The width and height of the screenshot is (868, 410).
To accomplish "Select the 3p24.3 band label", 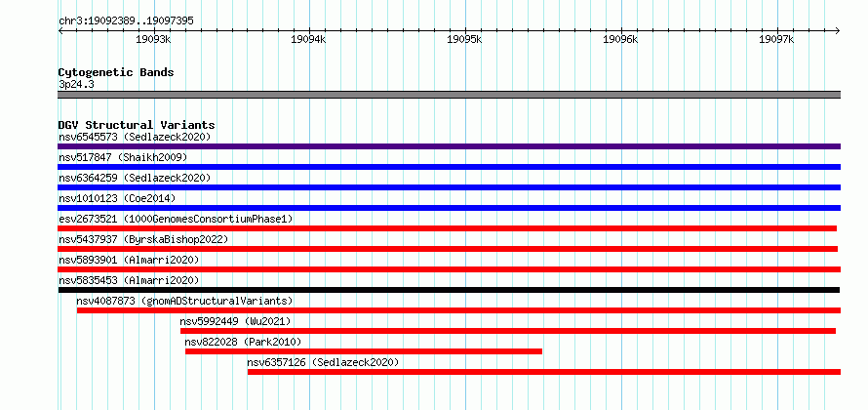I will [75, 84].
